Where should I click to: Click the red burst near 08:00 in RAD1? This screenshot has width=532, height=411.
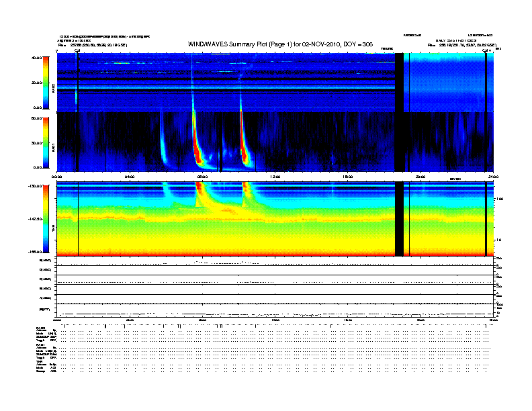[197, 148]
